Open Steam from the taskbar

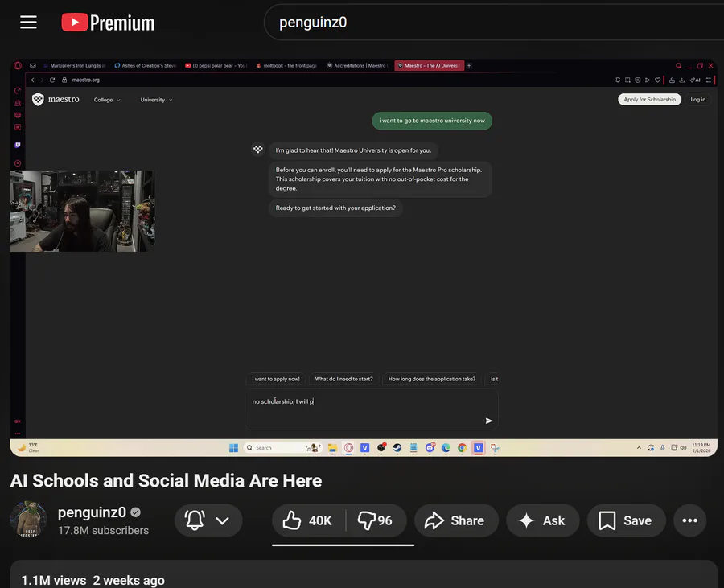[x=397, y=448]
